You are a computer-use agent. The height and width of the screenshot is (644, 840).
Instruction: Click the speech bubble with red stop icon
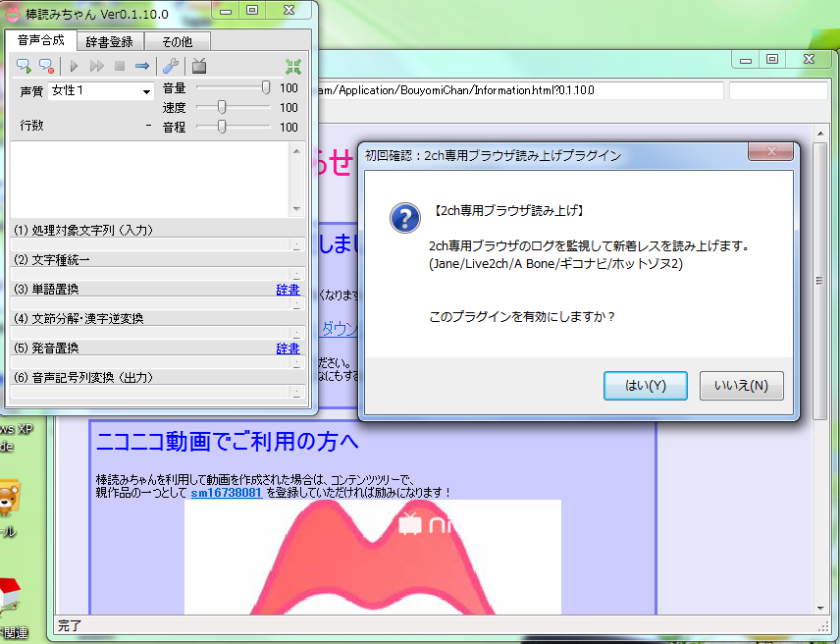click(46, 66)
